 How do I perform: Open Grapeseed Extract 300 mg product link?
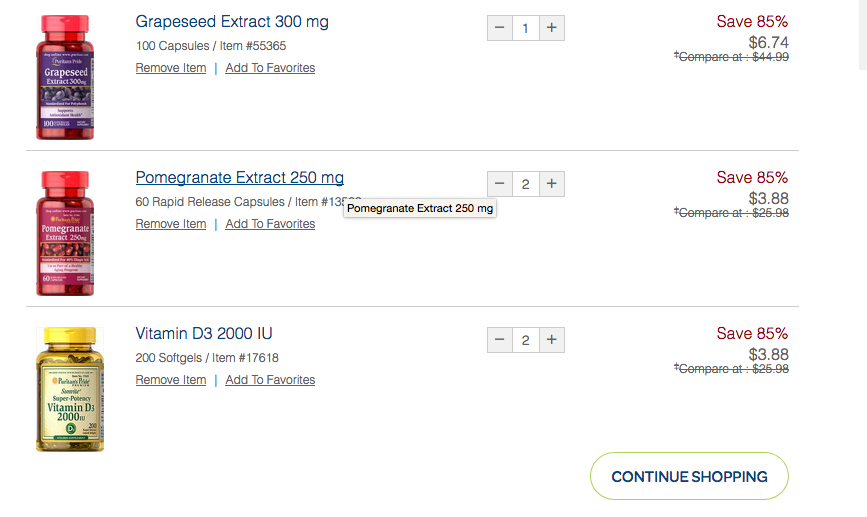point(232,21)
